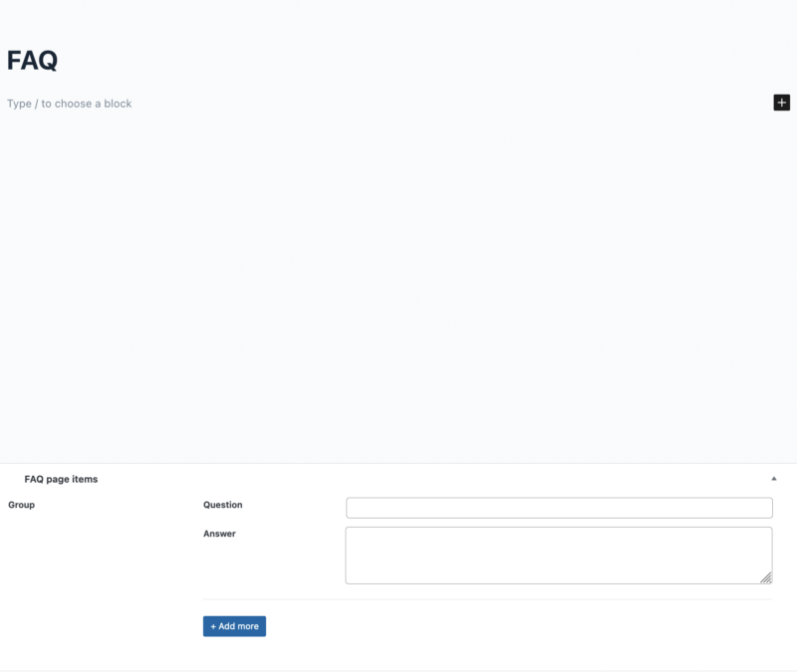Click the Question field label
Viewport: 797px width, 672px height.
click(221, 505)
